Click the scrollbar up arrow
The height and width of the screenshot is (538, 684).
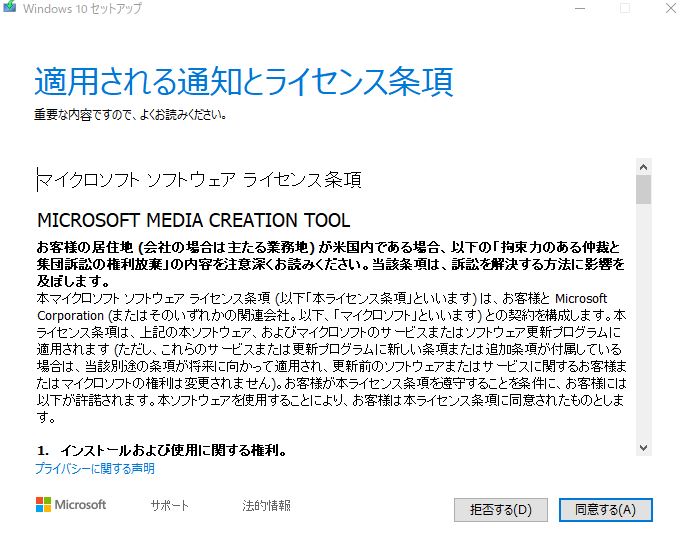point(643,167)
